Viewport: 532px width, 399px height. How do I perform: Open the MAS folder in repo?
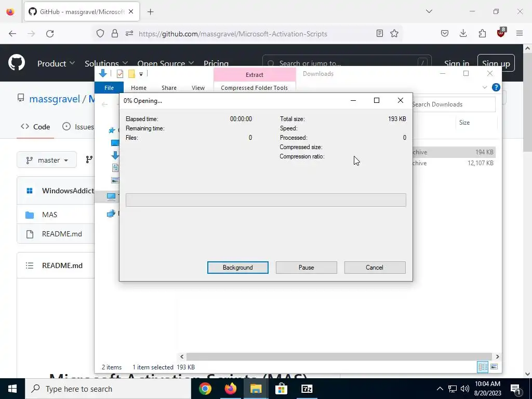[49, 215]
